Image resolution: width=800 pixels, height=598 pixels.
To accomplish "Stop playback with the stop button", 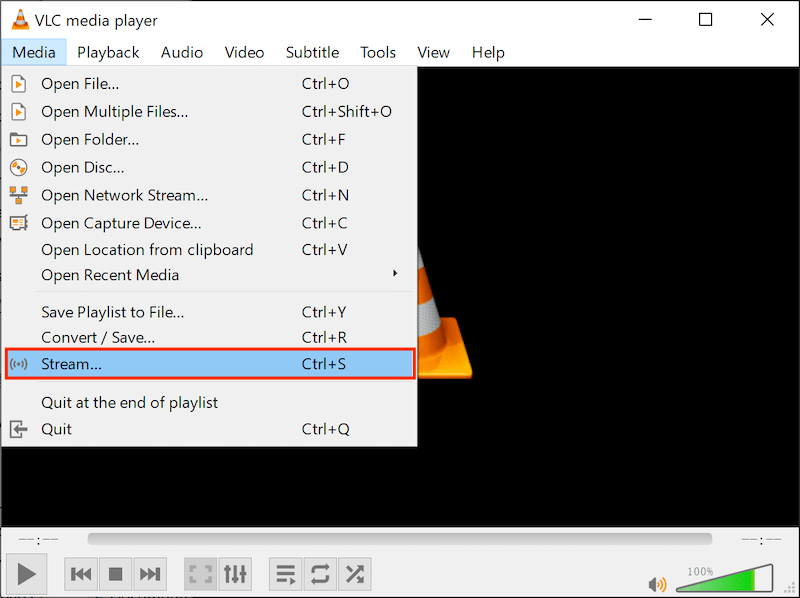I will coord(116,574).
